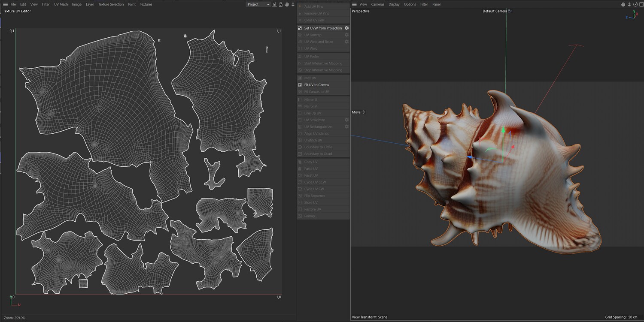The image size is (644, 322).
Task: Click the pan hand icon in UV editor
Action: coord(287,4)
